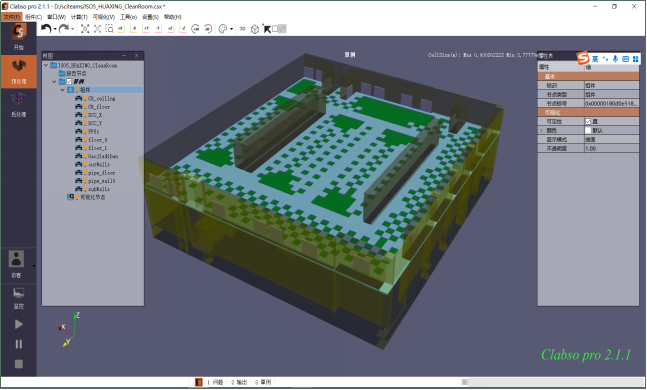Toggle the 可见性 visibility checkbox

pos(588,121)
